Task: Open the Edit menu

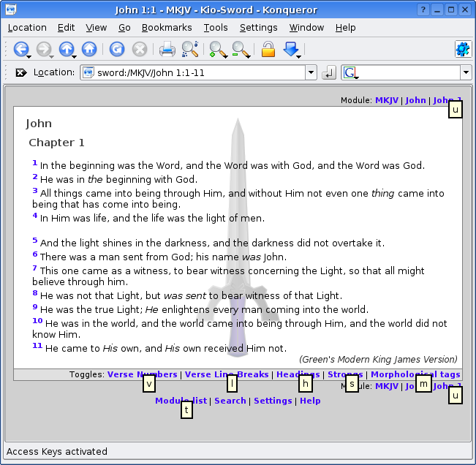Action: (x=66, y=28)
